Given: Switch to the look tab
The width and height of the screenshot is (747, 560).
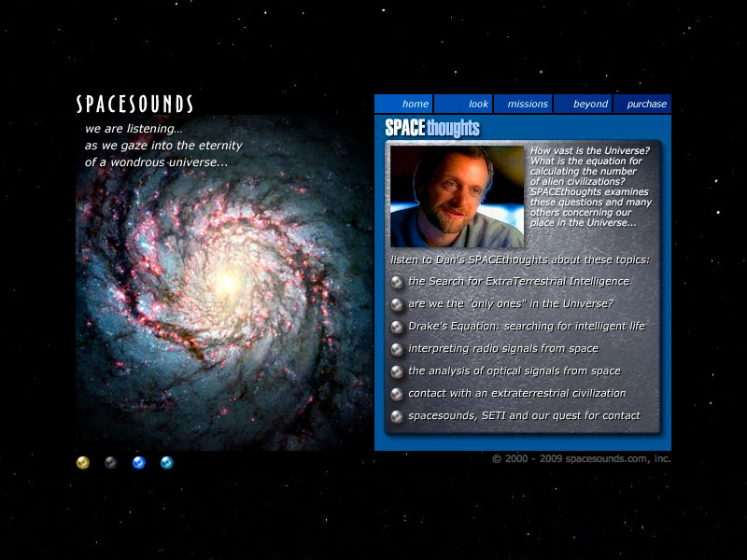Looking at the screenshot, I should tap(464, 104).
